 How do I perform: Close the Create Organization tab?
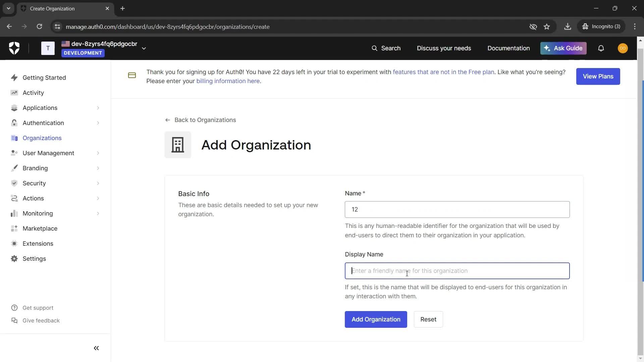click(x=107, y=8)
